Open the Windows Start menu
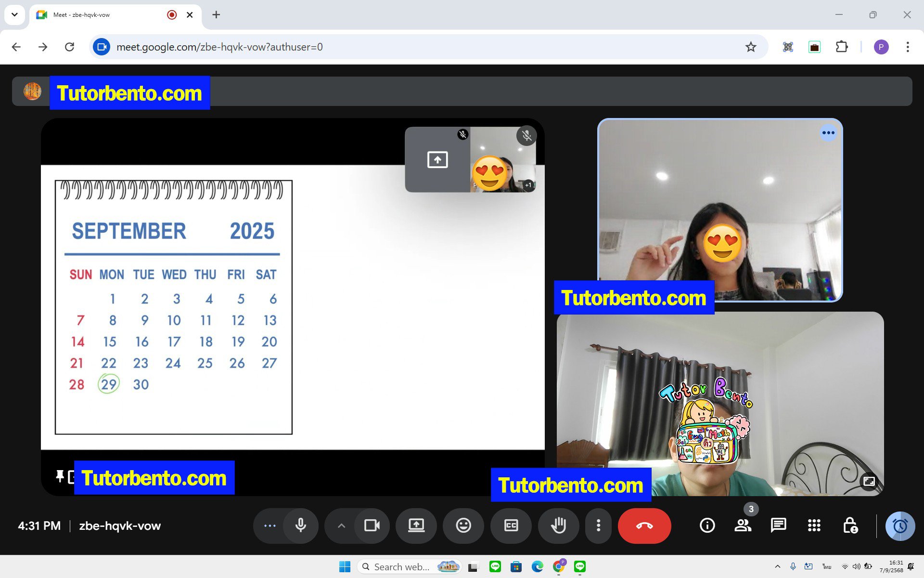924x578 pixels. (x=345, y=567)
